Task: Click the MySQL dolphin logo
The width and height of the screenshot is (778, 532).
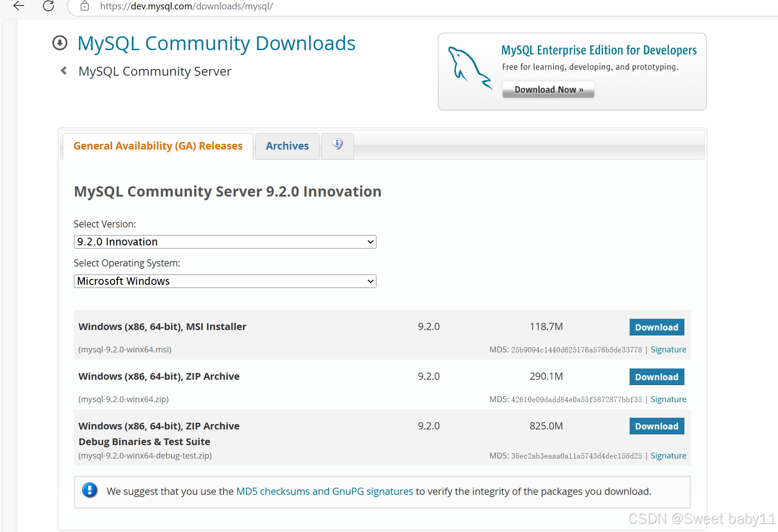Action: coord(470,68)
